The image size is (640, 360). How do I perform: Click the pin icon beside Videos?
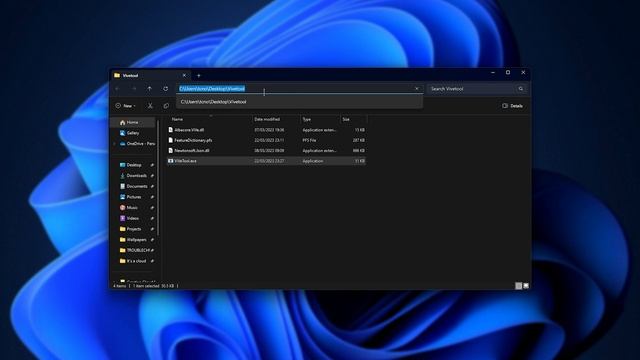tap(152, 218)
